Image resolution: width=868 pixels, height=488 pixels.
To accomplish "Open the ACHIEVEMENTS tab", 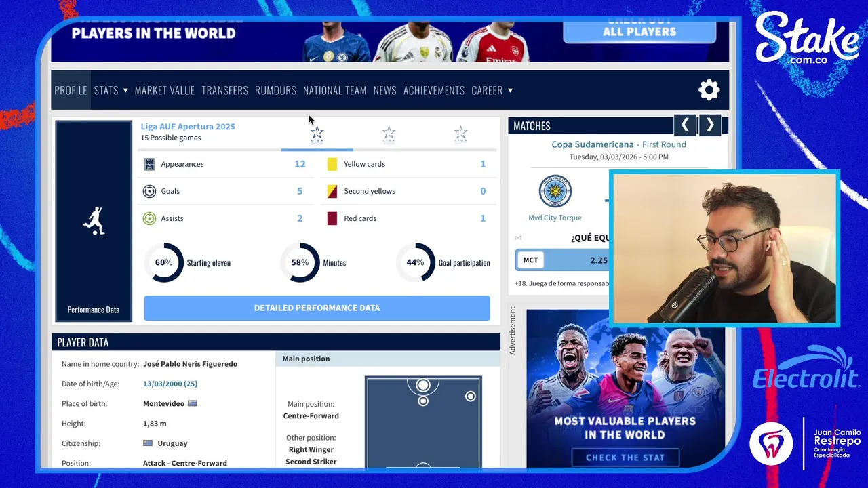I will [434, 90].
